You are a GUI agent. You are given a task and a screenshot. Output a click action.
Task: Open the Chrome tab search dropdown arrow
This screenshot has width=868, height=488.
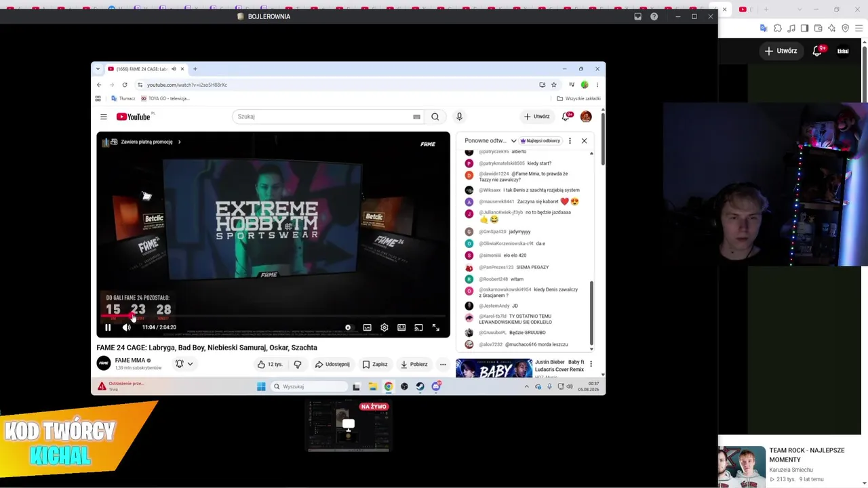(x=98, y=69)
